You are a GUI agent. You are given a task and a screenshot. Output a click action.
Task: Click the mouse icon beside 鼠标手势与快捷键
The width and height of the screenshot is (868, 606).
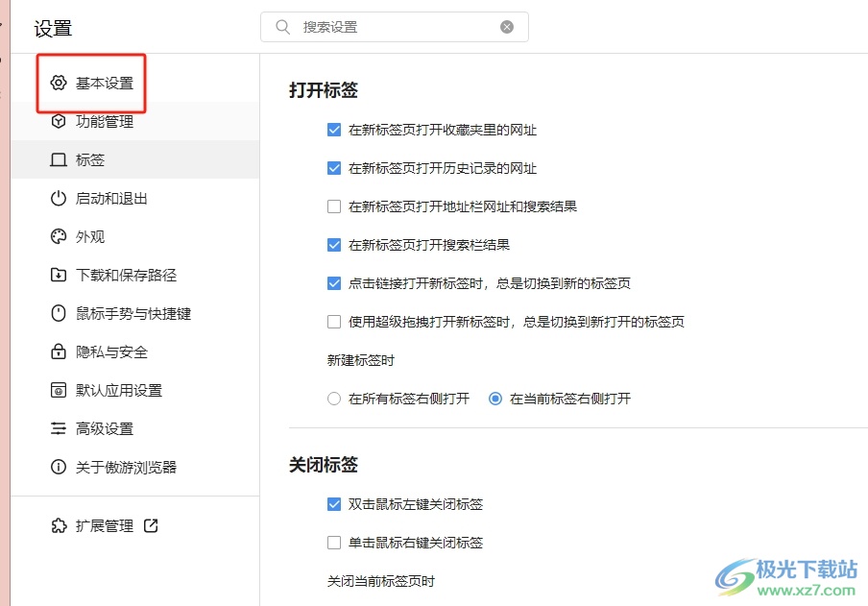click(x=59, y=313)
